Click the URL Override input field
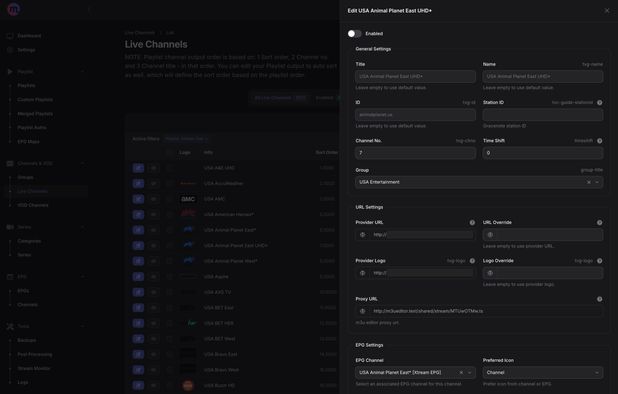The height and width of the screenshot is (394, 618). pyautogui.click(x=542, y=235)
